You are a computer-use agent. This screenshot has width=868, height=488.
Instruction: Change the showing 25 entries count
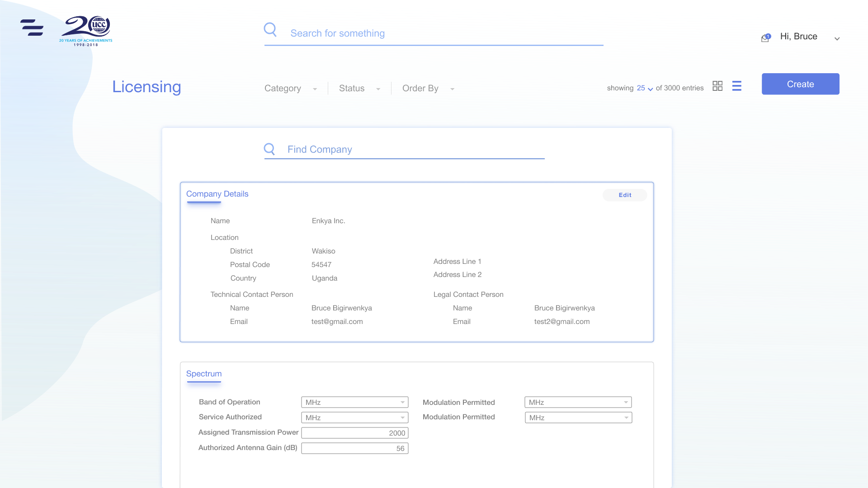[x=645, y=88]
